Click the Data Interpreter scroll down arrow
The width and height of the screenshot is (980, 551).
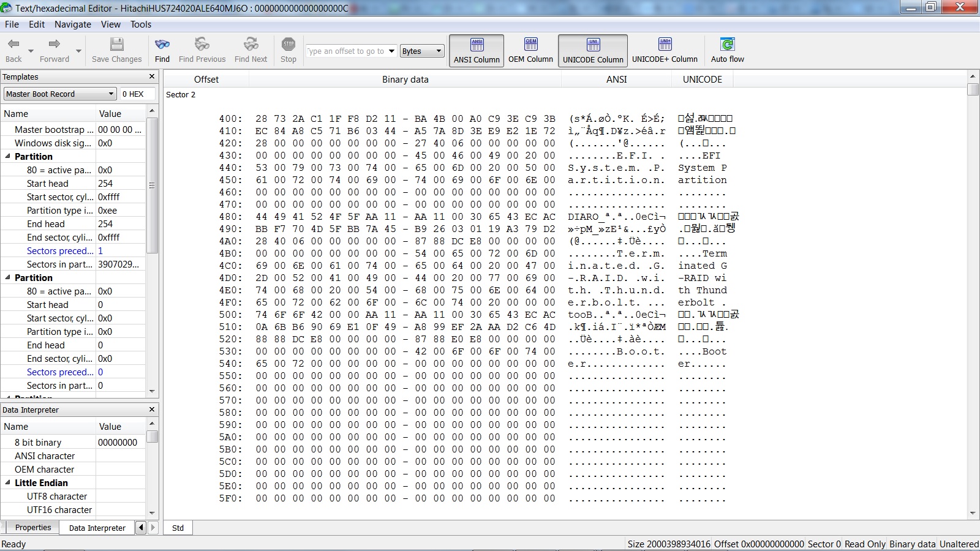(152, 513)
